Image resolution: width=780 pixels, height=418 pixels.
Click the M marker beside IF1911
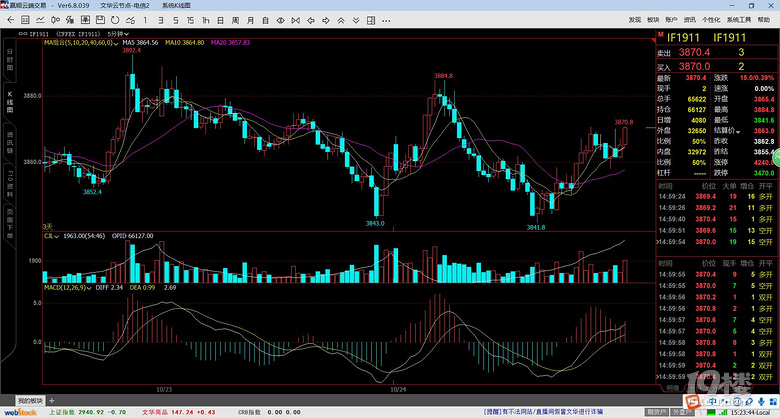click(661, 35)
